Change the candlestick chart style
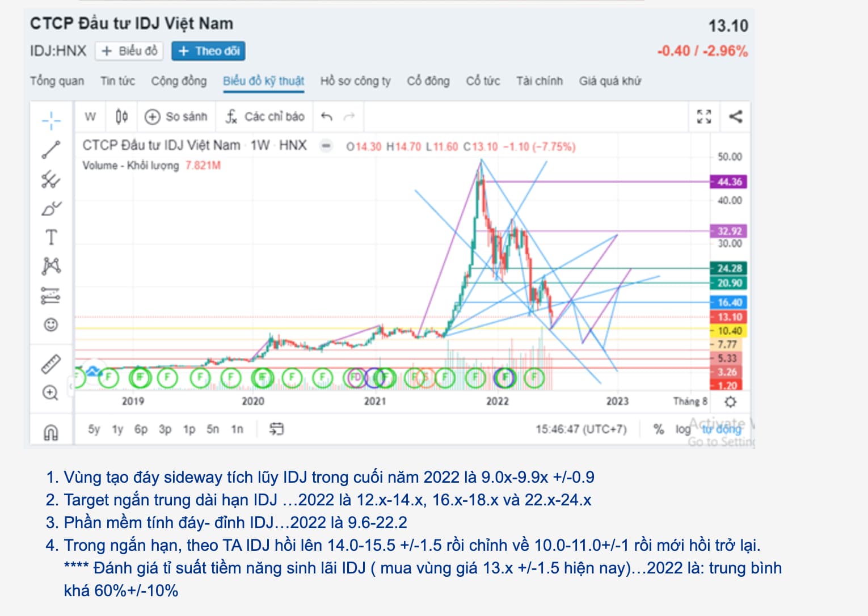This screenshot has height=616, width=868. tap(121, 117)
